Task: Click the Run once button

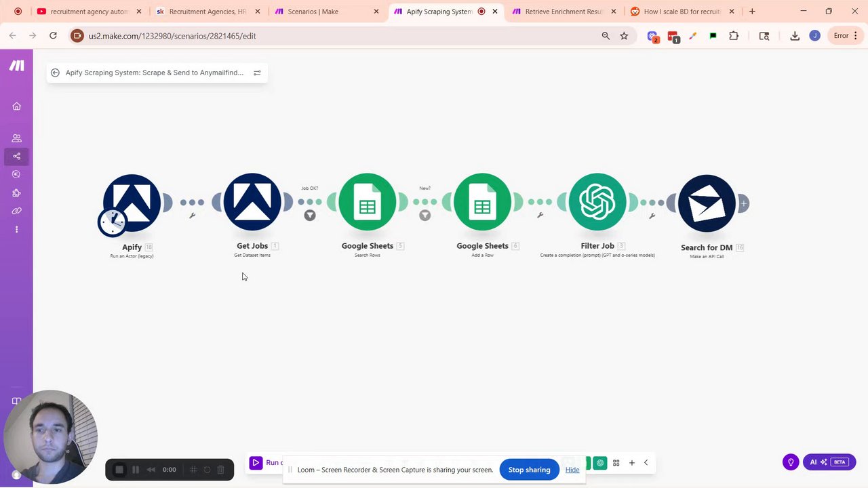Action: pos(267,463)
